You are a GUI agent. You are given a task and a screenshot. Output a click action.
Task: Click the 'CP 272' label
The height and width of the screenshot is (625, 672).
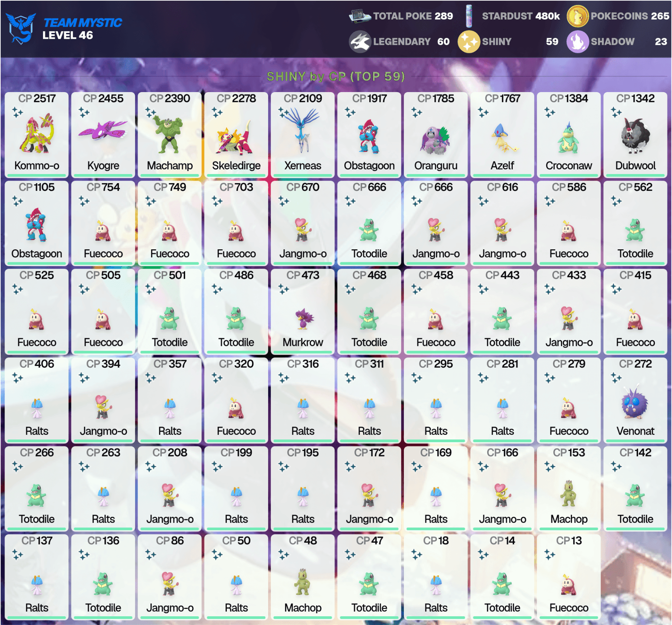(x=635, y=364)
